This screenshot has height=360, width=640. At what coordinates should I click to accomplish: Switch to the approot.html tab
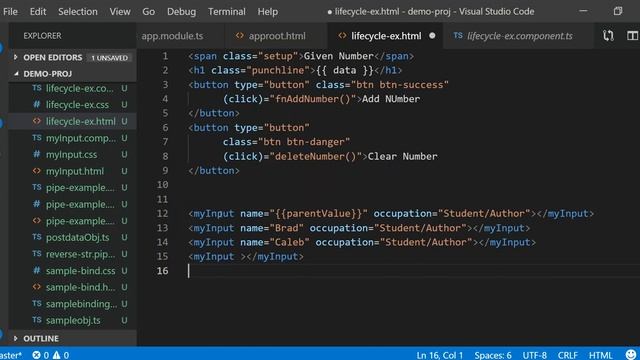(276, 36)
